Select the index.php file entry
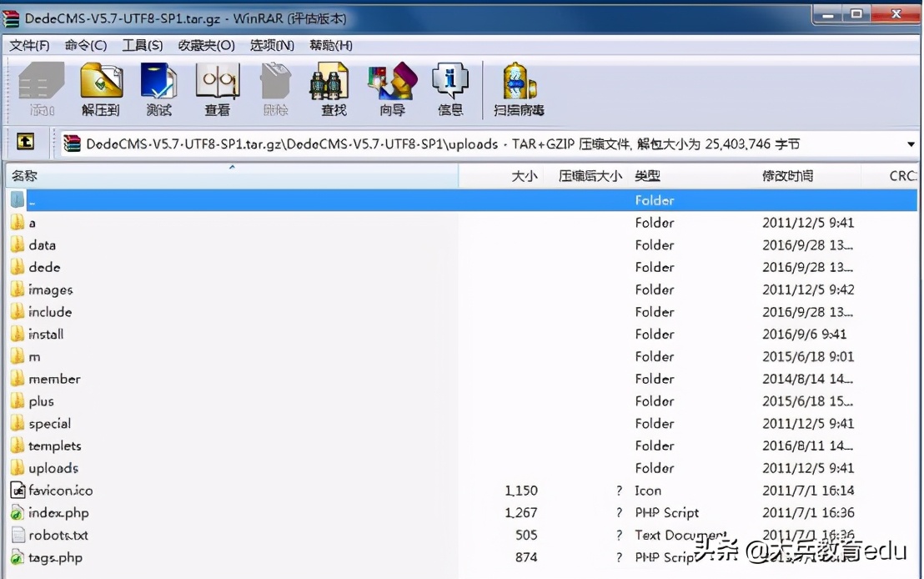The height and width of the screenshot is (579, 924). [x=58, y=513]
